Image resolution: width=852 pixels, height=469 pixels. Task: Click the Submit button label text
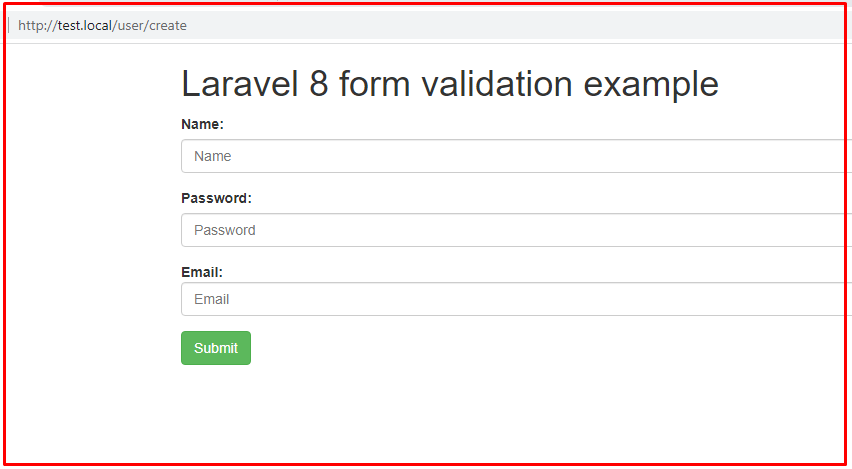point(216,348)
